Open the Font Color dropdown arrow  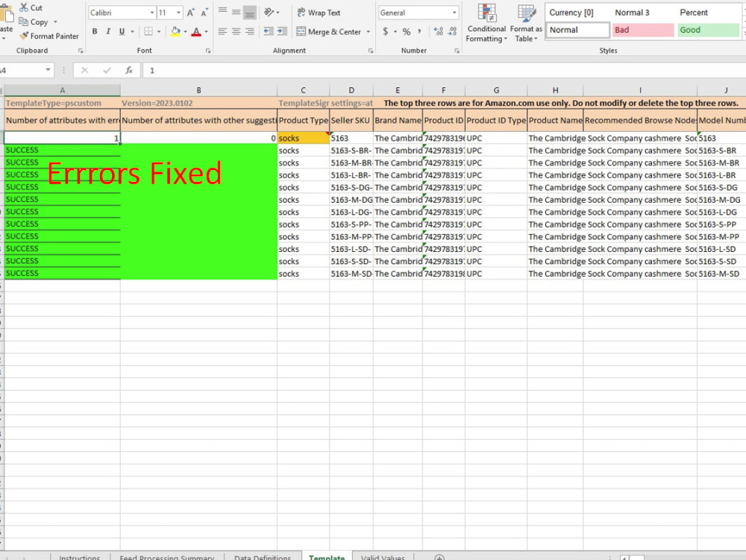click(x=207, y=32)
